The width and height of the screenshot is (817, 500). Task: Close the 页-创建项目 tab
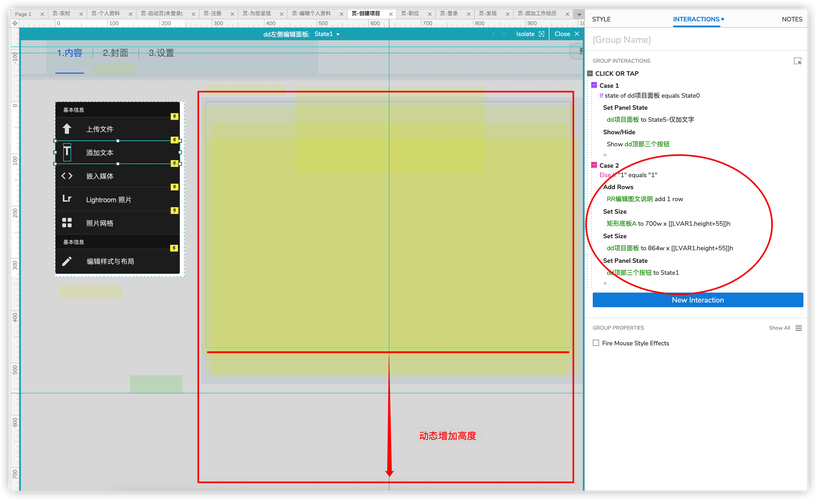tap(390, 14)
